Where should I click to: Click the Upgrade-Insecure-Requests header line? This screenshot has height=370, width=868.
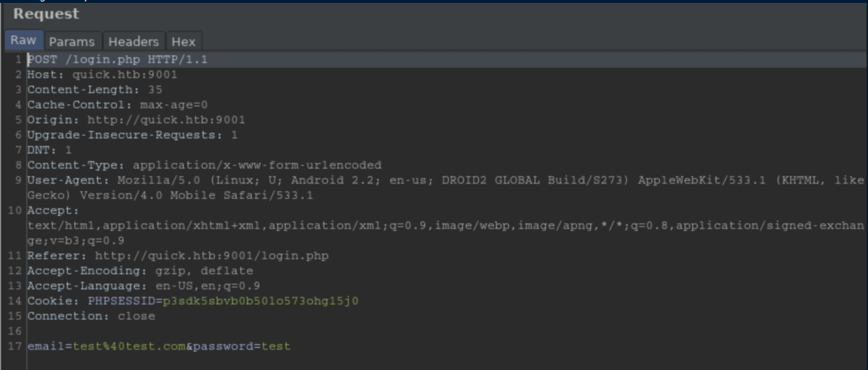pyautogui.click(x=132, y=135)
